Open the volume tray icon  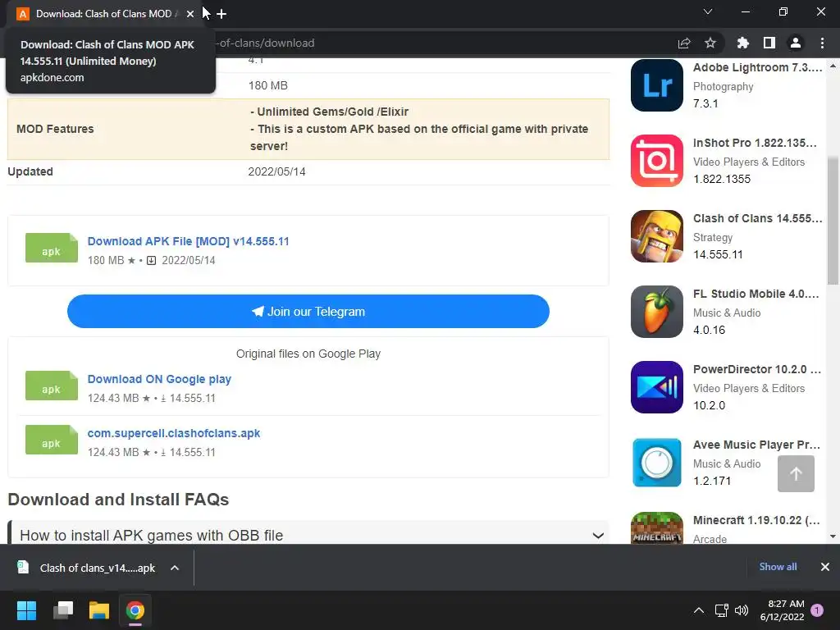(742, 610)
